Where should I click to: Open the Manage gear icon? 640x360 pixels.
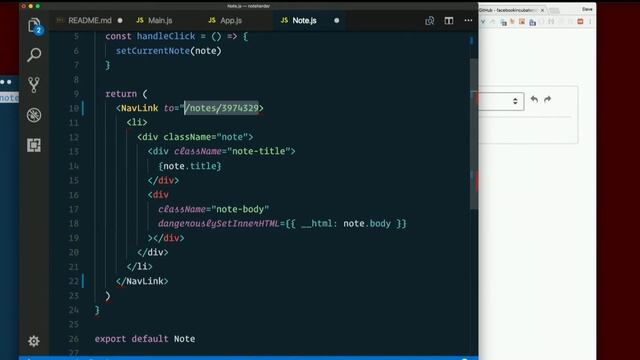[34, 341]
